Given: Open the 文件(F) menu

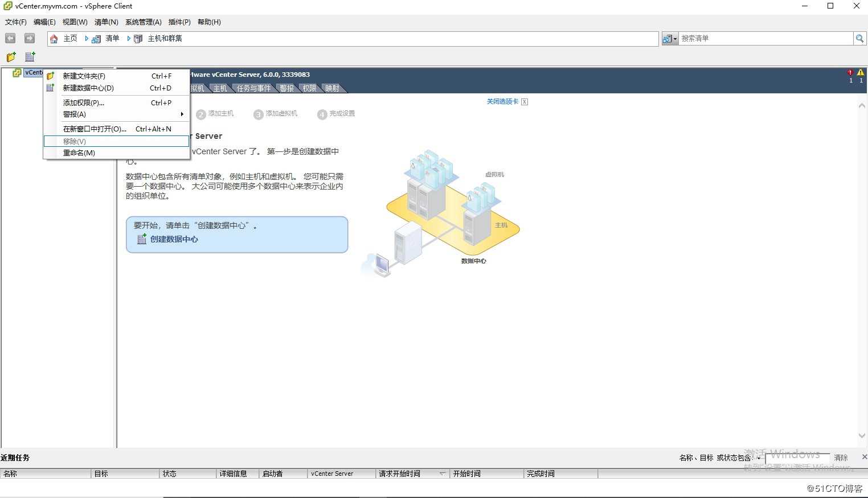Looking at the screenshot, I should (x=16, y=22).
